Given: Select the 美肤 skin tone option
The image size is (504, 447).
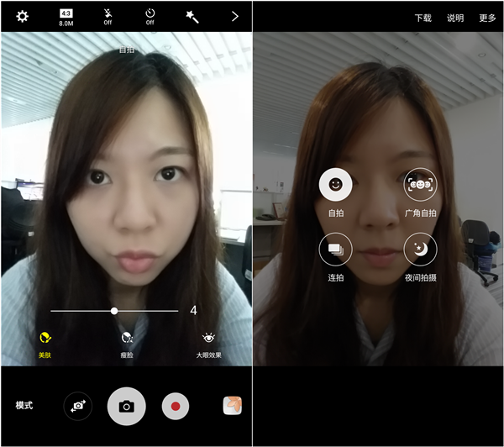Looking at the screenshot, I should tap(45, 343).
